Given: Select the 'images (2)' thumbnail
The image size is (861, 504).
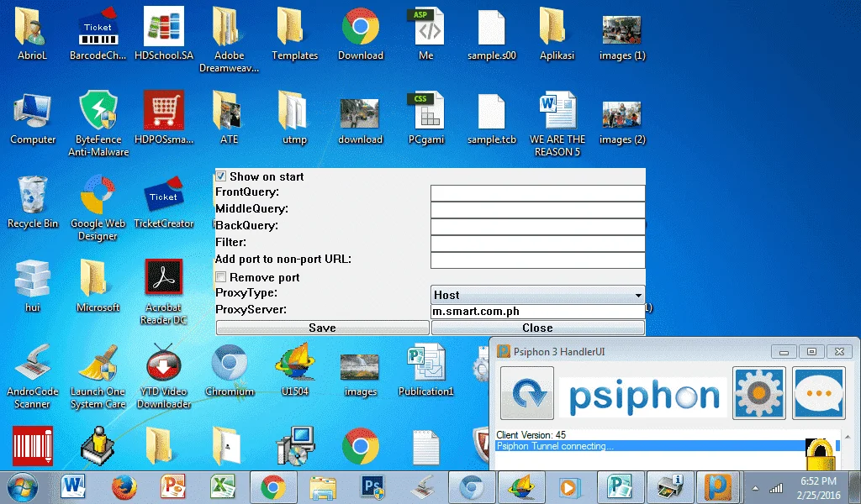Looking at the screenshot, I should 622,123.
